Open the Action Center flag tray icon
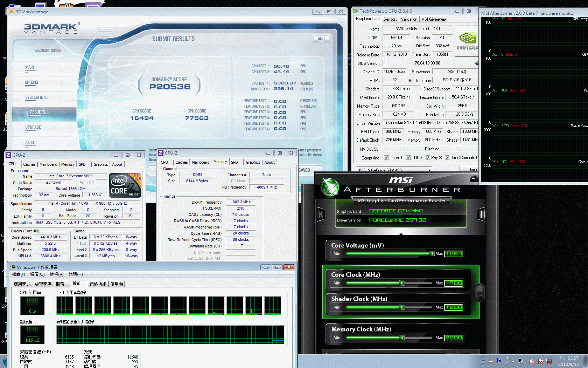Viewport: 588px width, 368px height. (x=540, y=361)
